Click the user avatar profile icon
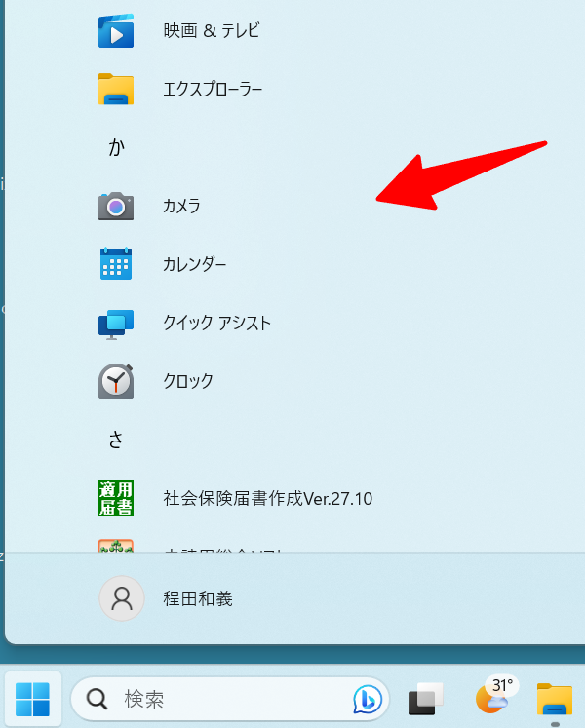Image resolution: width=585 pixels, height=728 pixels. 122,598
